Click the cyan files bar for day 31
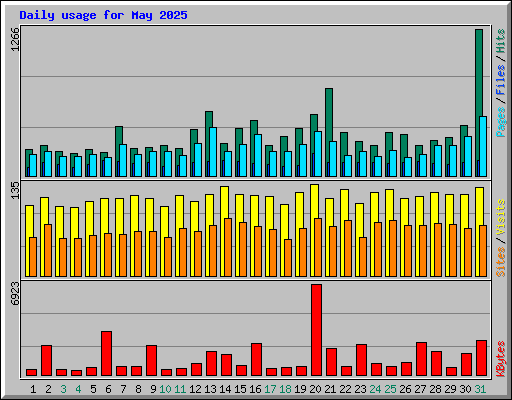 (483, 146)
